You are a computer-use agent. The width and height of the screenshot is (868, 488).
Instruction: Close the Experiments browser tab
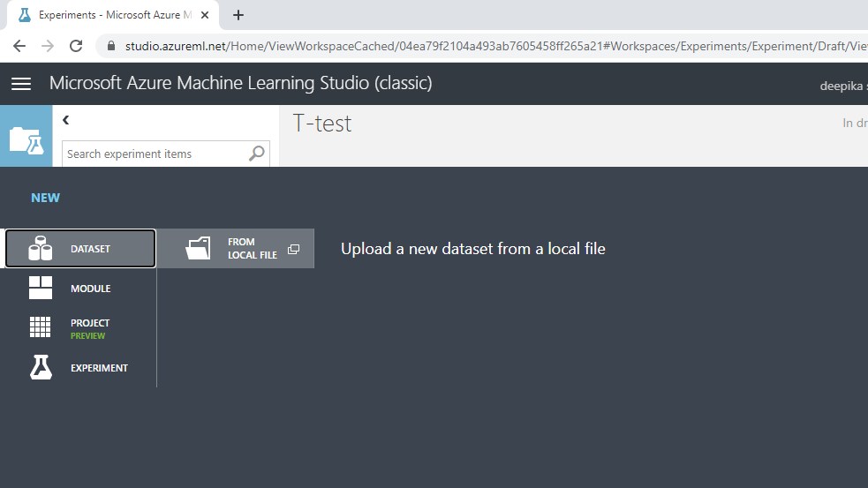(x=205, y=15)
